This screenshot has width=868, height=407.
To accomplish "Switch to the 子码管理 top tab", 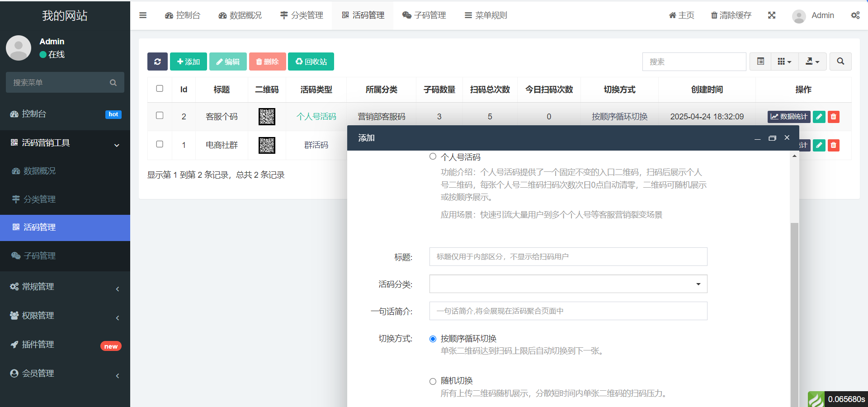I will pyautogui.click(x=424, y=15).
